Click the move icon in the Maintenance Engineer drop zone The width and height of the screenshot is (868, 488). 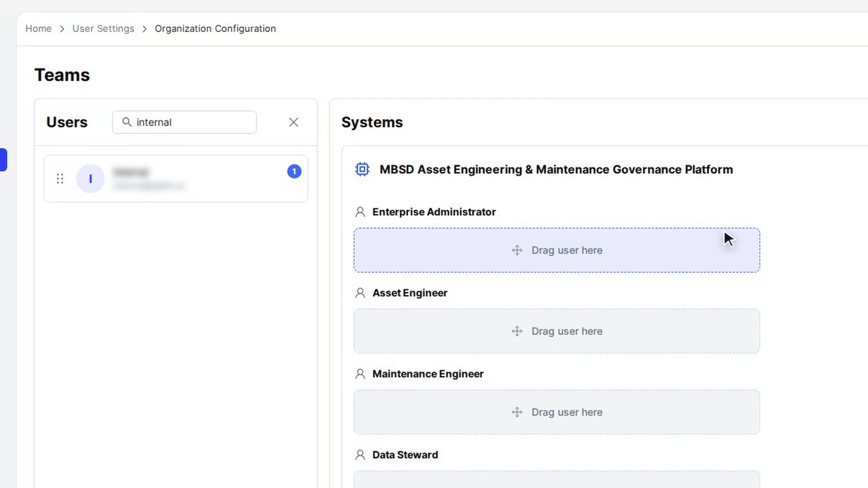(517, 412)
